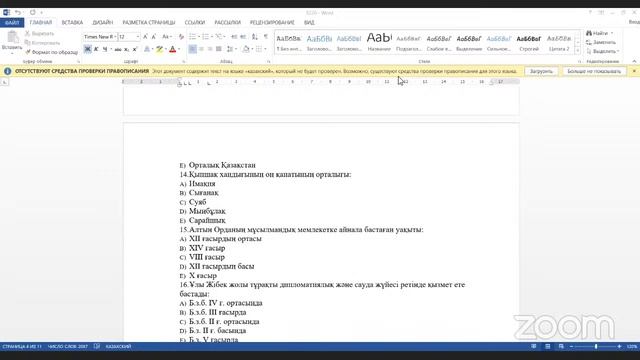Viewport: 640px width, 360px height.
Task: Open text effects (glowing A) button
Action: point(147,49)
